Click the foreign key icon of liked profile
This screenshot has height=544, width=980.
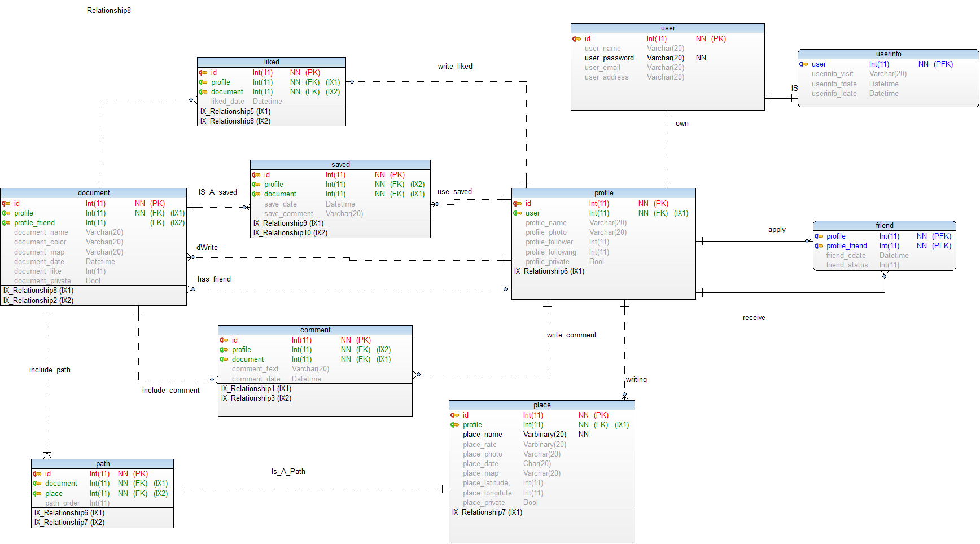click(203, 82)
